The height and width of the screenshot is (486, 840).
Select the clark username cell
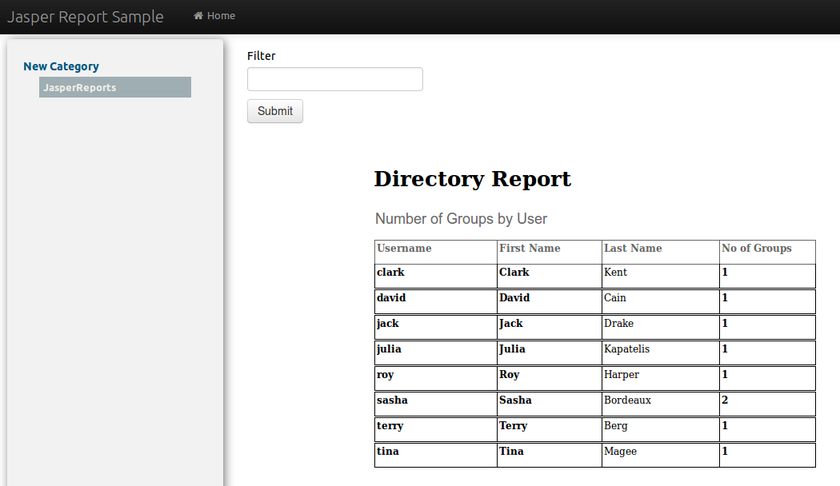pyautogui.click(x=391, y=272)
